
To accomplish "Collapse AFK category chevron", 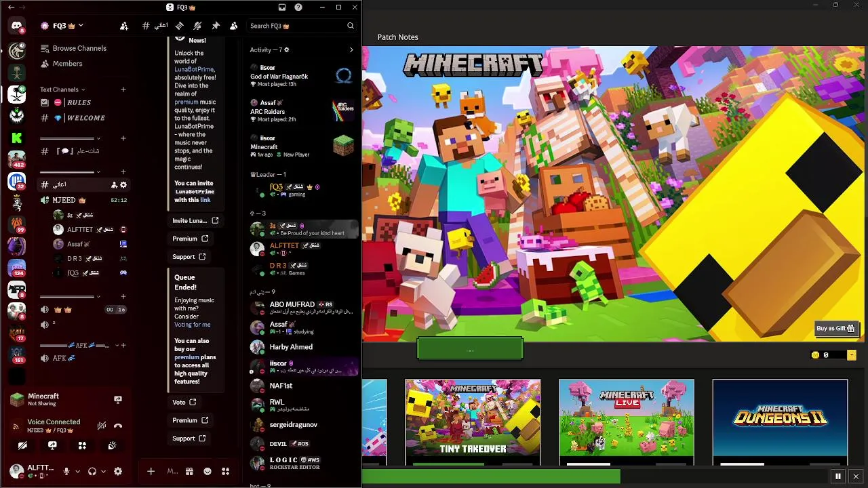I will point(115,345).
